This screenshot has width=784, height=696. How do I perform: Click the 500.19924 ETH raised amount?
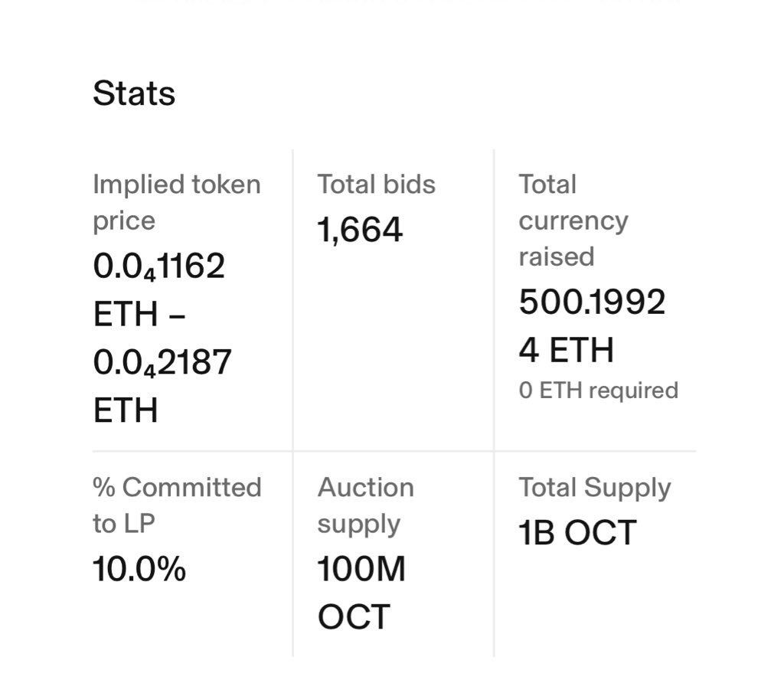tap(593, 326)
